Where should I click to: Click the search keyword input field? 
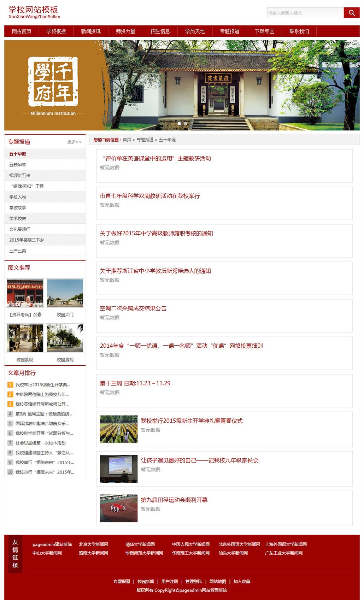coord(305,13)
